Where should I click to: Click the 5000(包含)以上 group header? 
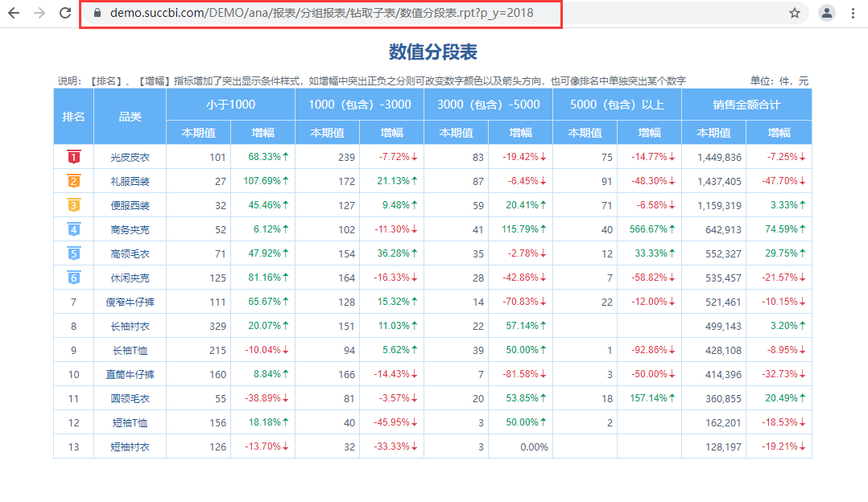618,105
